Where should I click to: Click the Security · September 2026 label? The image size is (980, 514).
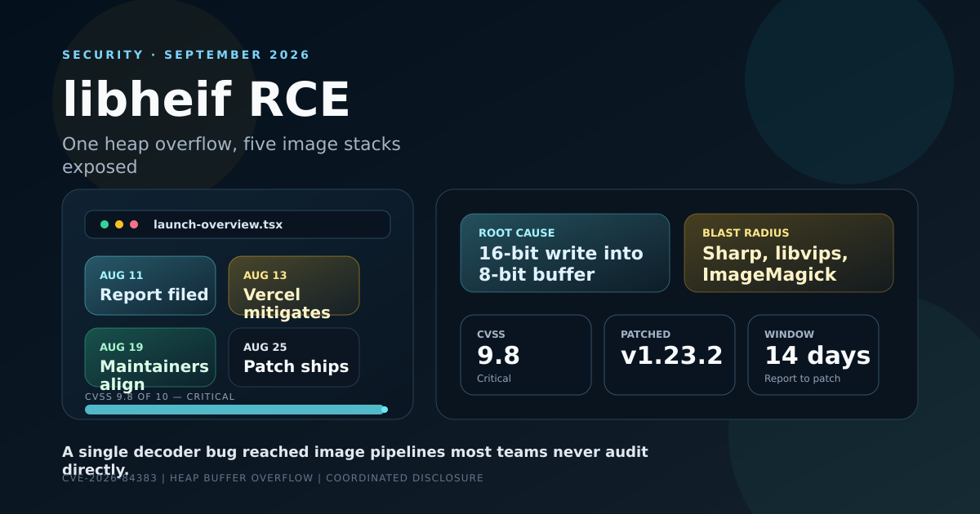186,55
